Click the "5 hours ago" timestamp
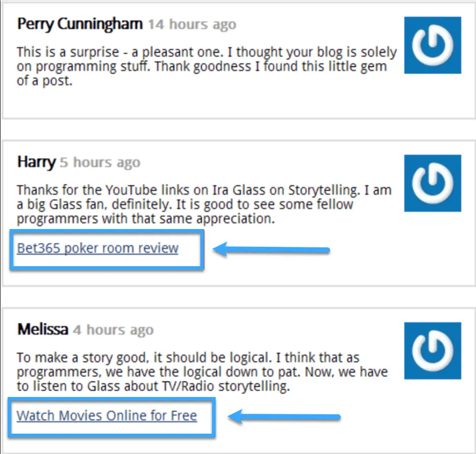This screenshot has width=476, height=454. pos(100,163)
